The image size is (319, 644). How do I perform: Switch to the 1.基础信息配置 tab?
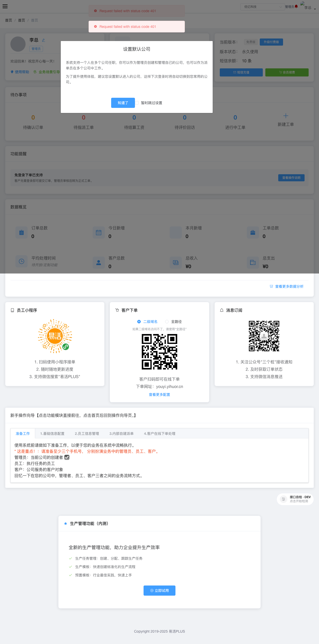[52, 434]
